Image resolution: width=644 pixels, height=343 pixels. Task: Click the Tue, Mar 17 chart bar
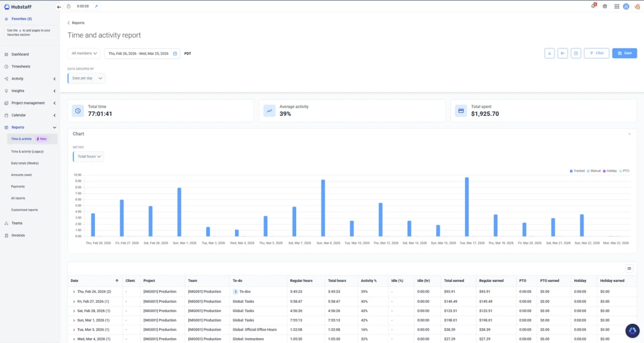(467, 207)
